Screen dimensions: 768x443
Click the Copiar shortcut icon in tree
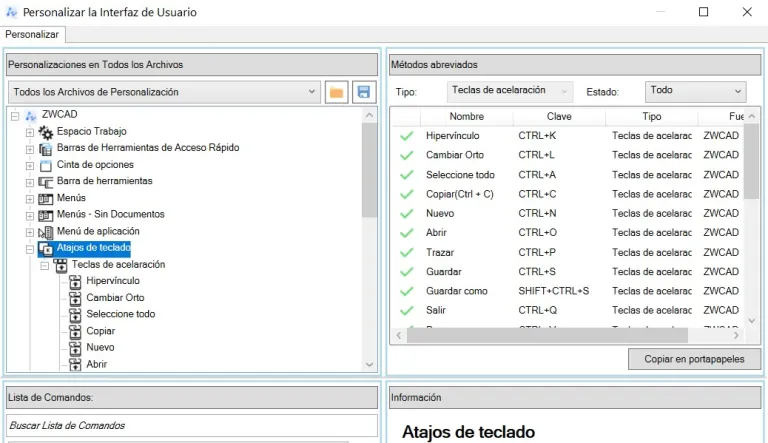[x=75, y=332]
